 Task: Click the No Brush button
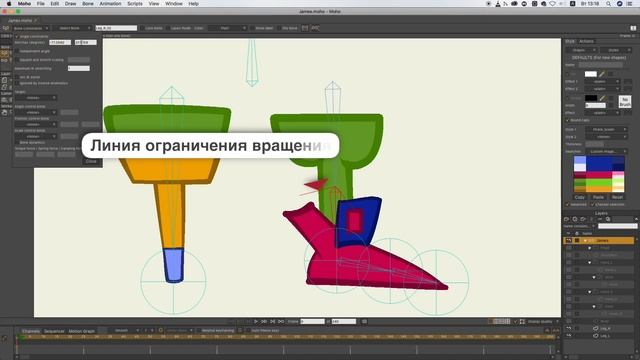[x=624, y=102]
